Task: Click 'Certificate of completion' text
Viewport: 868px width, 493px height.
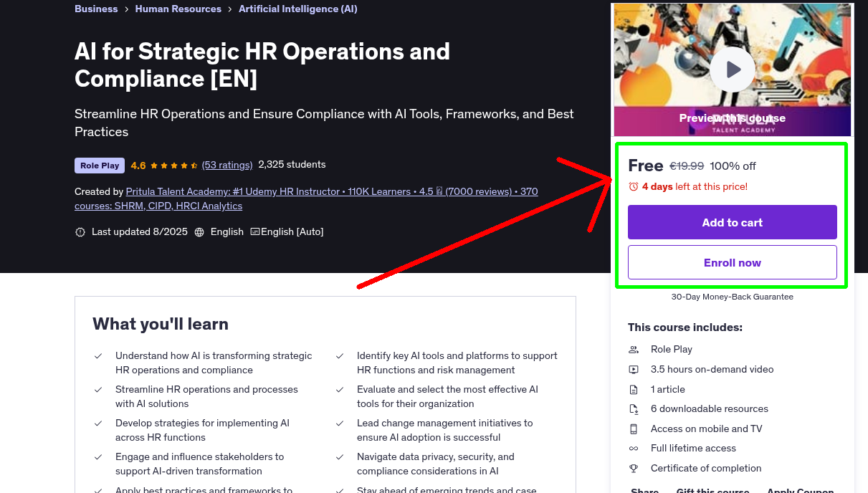Action: (x=706, y=469)
